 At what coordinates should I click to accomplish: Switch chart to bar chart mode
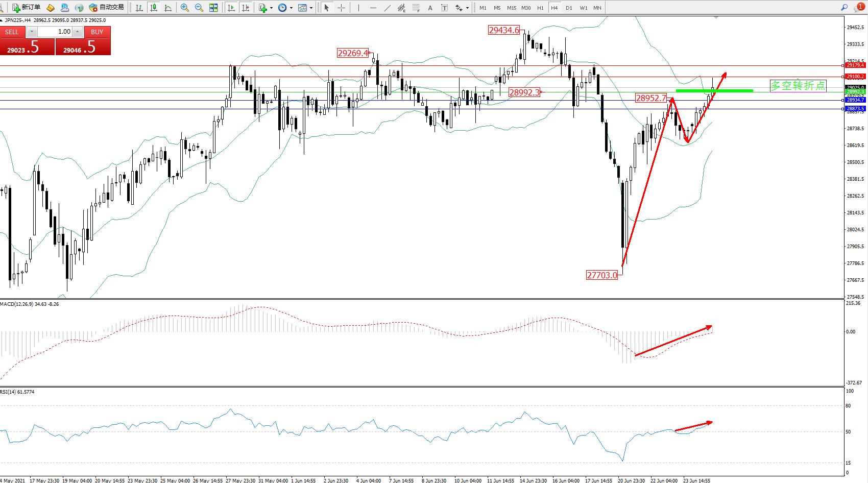(139, 8)
